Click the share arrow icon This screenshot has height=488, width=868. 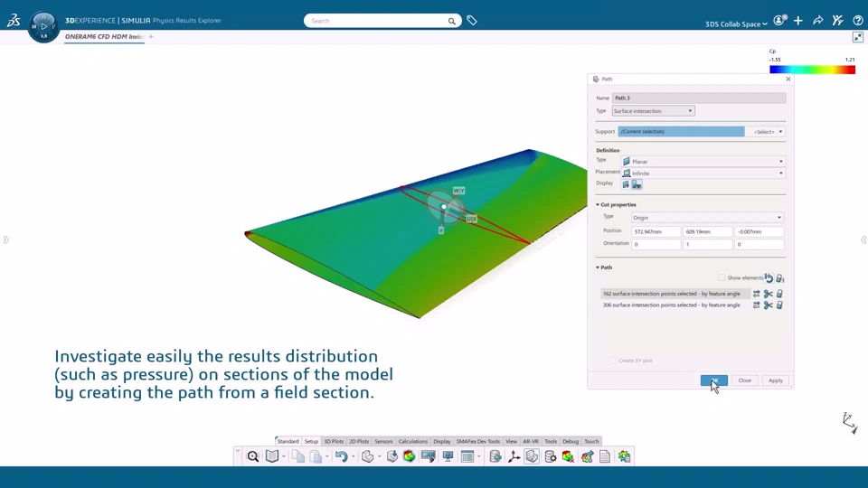[817, 21]
